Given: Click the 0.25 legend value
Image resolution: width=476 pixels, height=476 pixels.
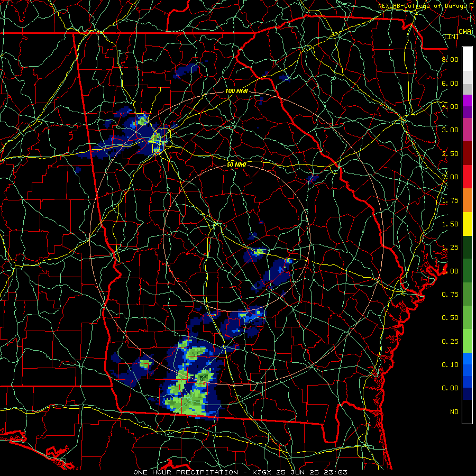Looking at the screenshot, I should click(450, 342).
